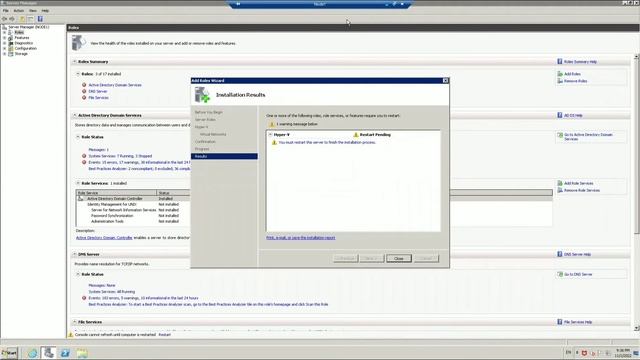
Task: Select the Configuration item in the tree
Action: point(26,48)
